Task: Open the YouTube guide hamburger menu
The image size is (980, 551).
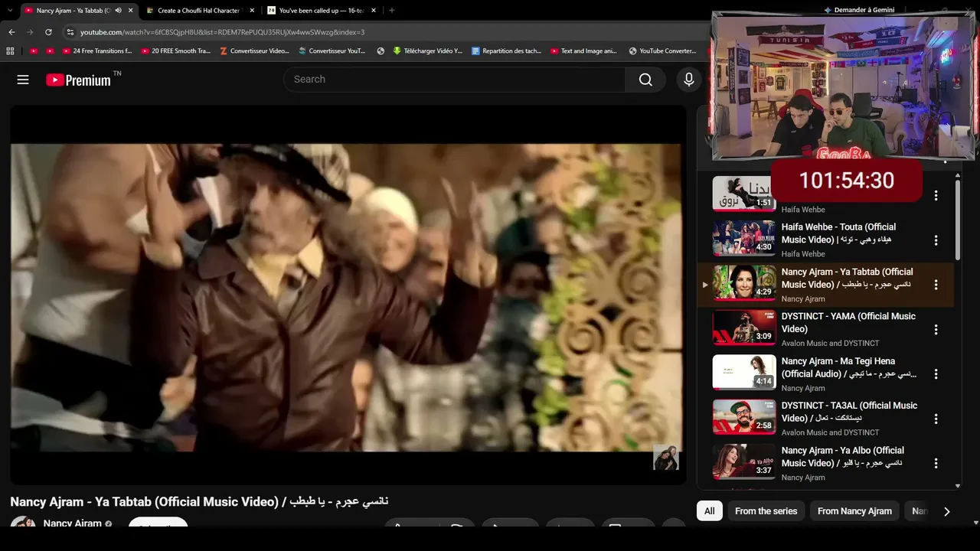Action: pos(23,80)
